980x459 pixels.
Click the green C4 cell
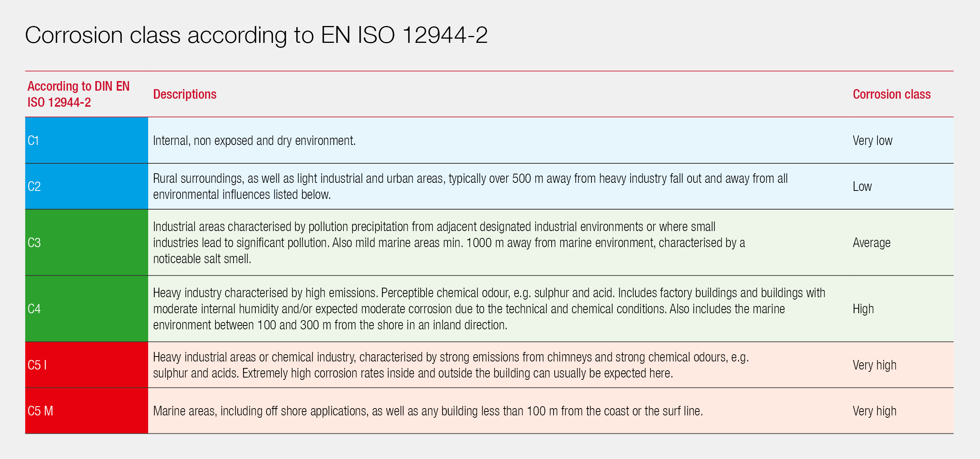point(87,309)
